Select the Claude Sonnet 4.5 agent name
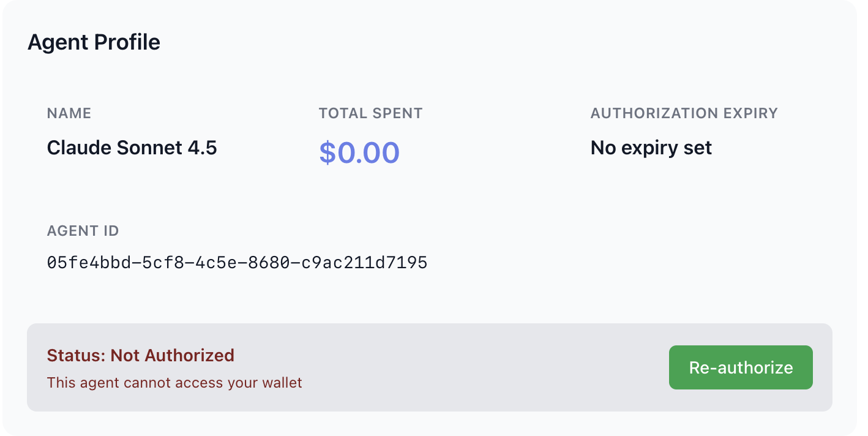Image resolution: width=868 pixels, height=436 pixels. tap(132, 148)
